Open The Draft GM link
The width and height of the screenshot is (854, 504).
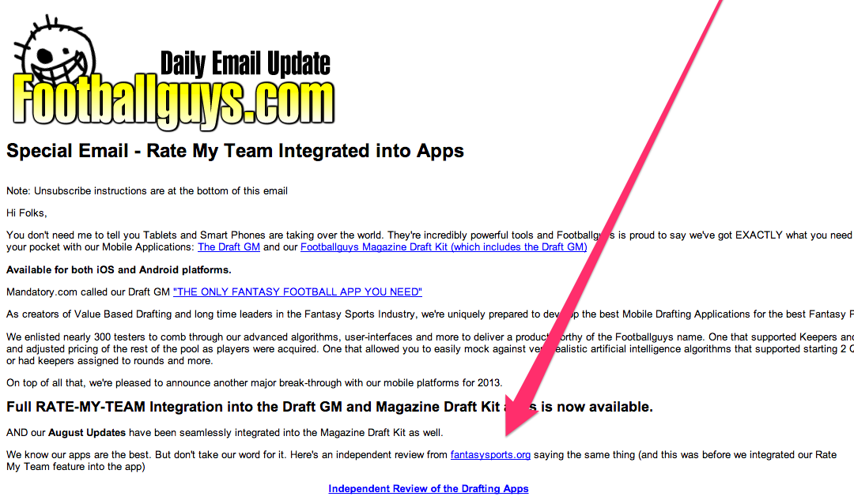(229, 247)
